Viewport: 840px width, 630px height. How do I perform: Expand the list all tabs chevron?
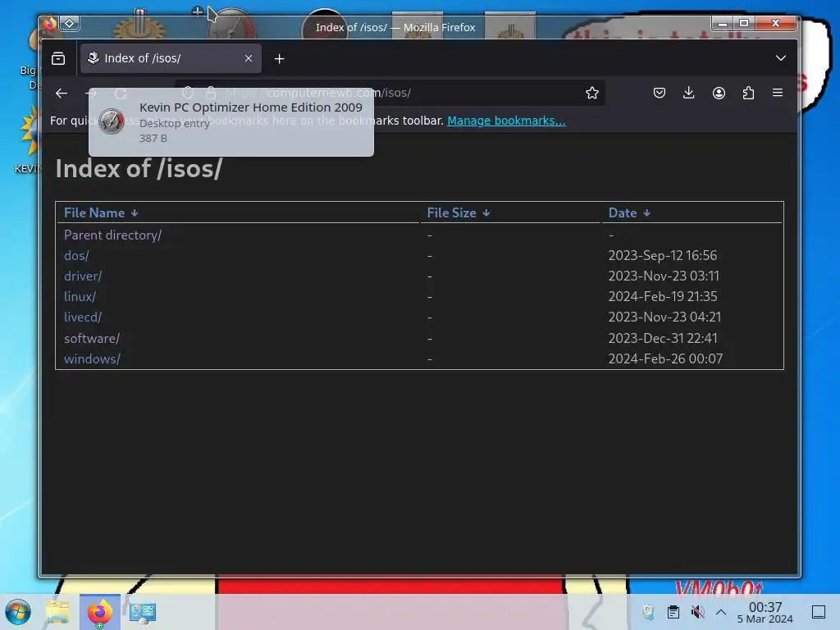tap(781, 58)
